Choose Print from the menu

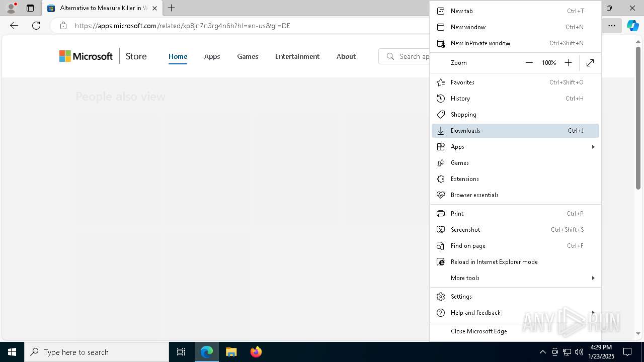pos(515,213)
